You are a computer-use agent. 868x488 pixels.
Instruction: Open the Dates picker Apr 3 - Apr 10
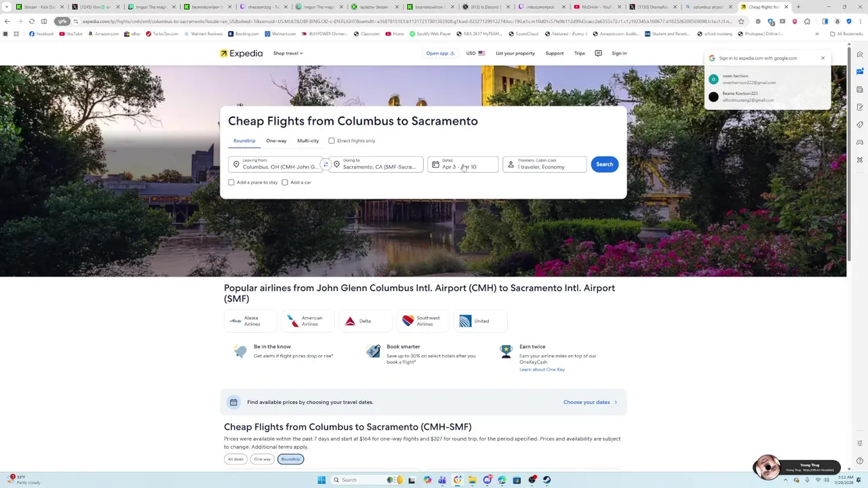tap(462, 165)
